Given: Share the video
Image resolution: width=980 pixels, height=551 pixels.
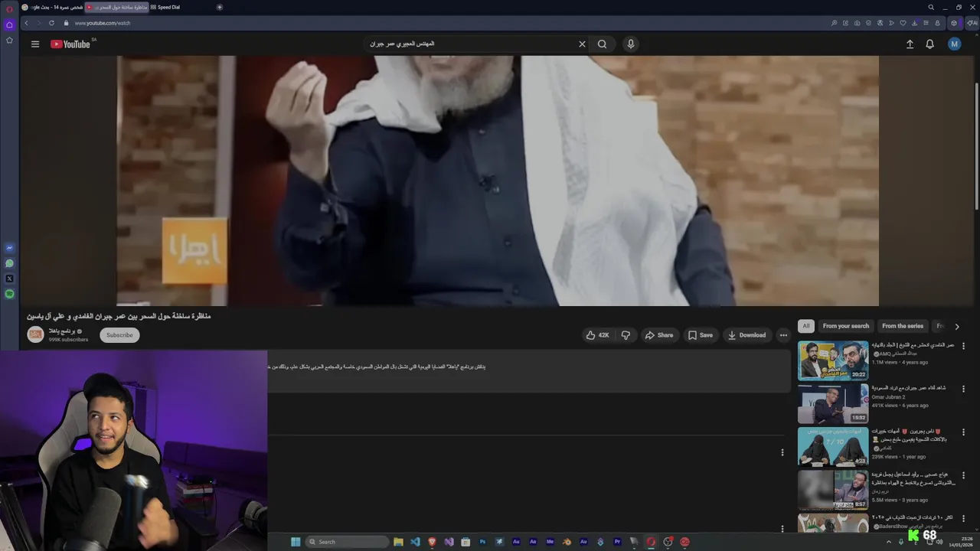Looking at the screenshot, I should [659, 335].
